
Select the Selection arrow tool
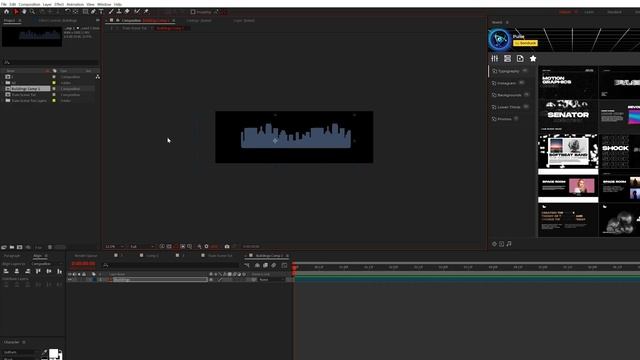(x=16, y=12)
